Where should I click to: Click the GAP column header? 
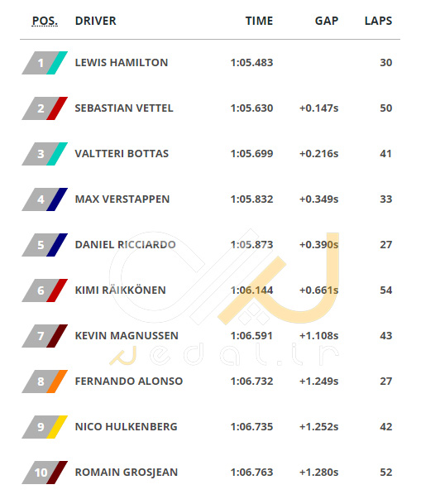click(327, 21)
